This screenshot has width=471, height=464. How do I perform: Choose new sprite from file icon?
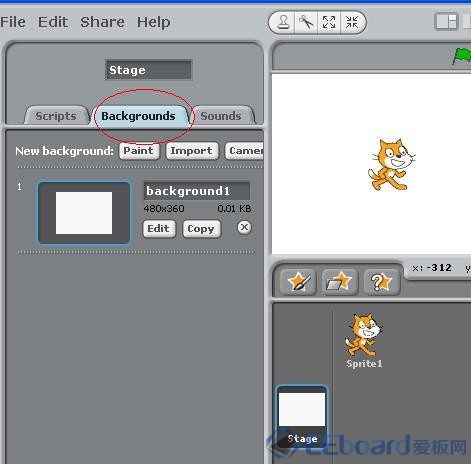pos(340,282)
